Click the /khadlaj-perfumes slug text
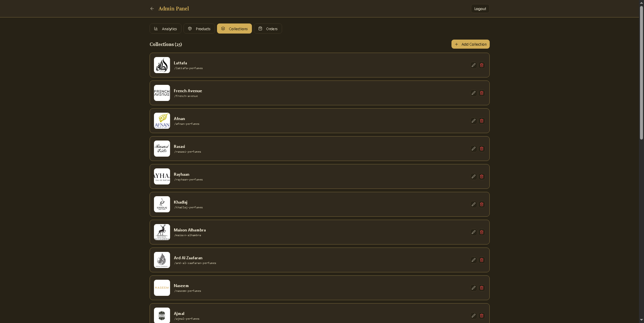The height and width of the screenshot is (323, 644). point(189,208)
